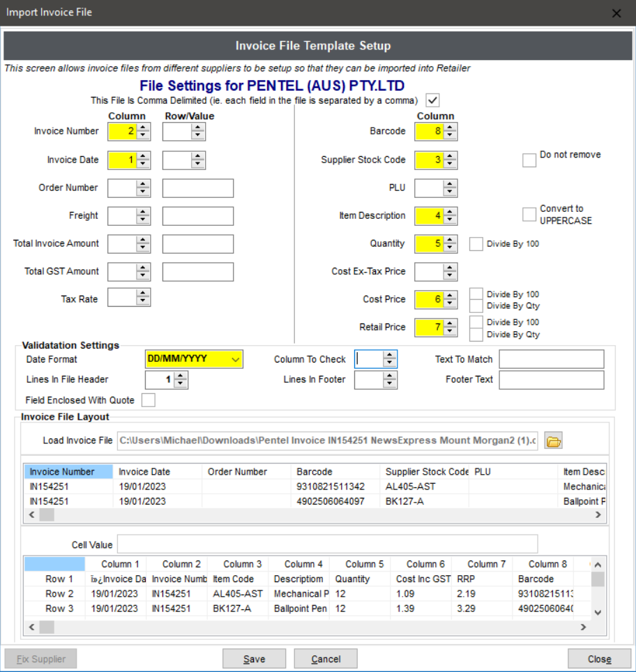
Task: Select Row 1 header in file preview
Action: 55,579
